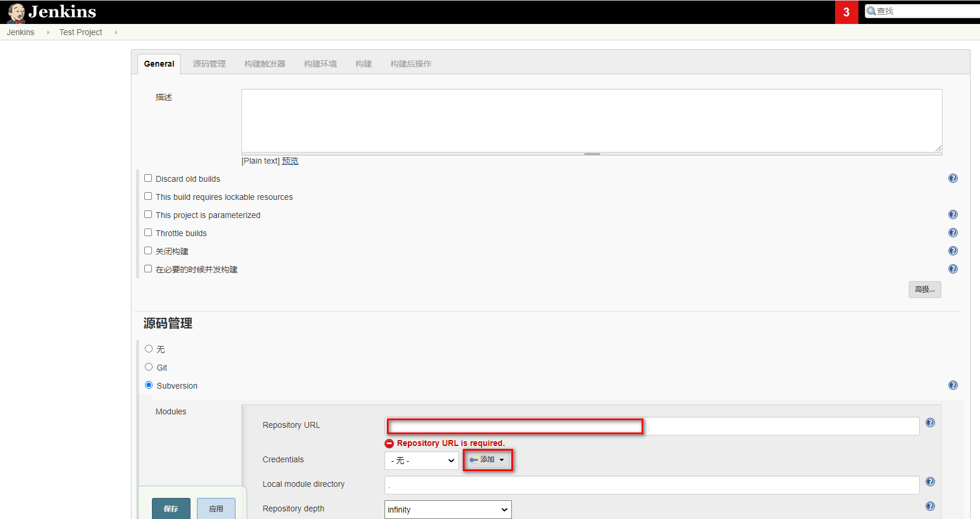Click the 应用 apply button
Image resolution: width=980 pixels, height=519 pixels.
216,508
